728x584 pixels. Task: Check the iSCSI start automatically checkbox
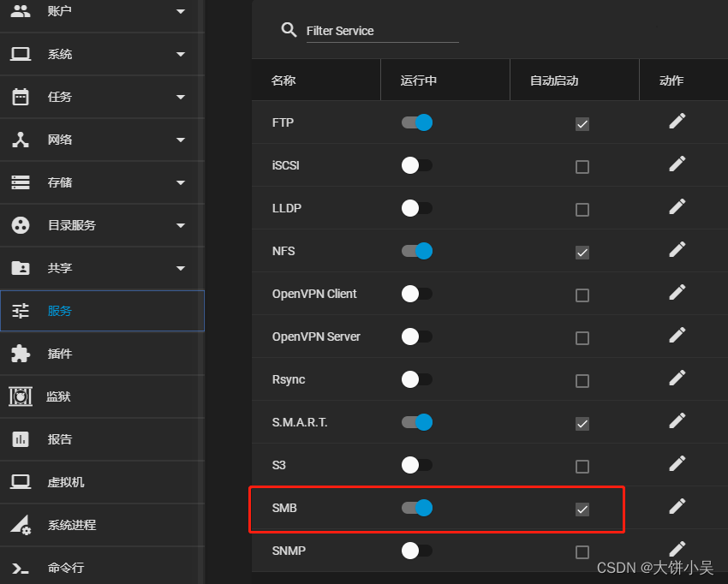pyautogui.click(x=582, y=167)
